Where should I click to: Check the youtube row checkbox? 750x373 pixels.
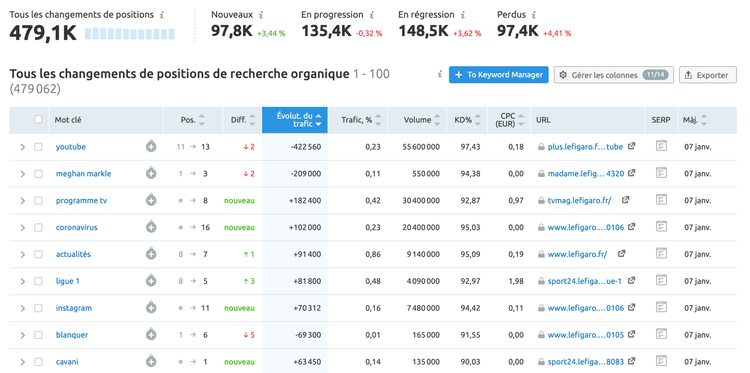coord(38,147)
